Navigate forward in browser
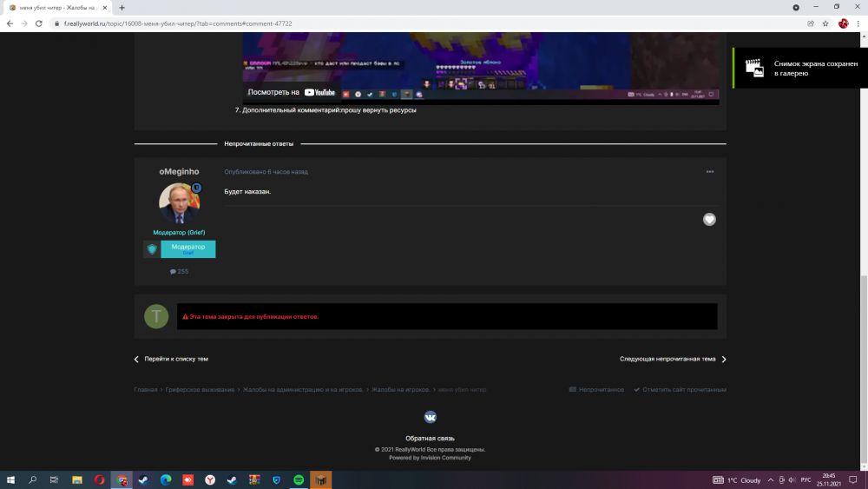The height and width of the screenshot is (489, 868). pyautogui.click(x=23, y=23)
